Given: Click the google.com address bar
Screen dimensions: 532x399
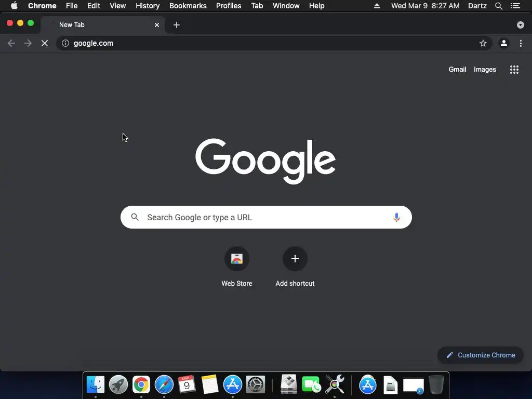Looking at the screenshot, I should pyautogui.click(x=274, y=44).
